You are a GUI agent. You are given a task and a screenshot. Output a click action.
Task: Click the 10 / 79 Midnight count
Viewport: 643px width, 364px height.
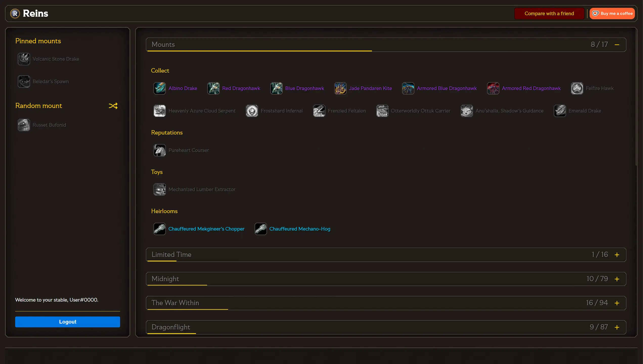tap(597, 279)
